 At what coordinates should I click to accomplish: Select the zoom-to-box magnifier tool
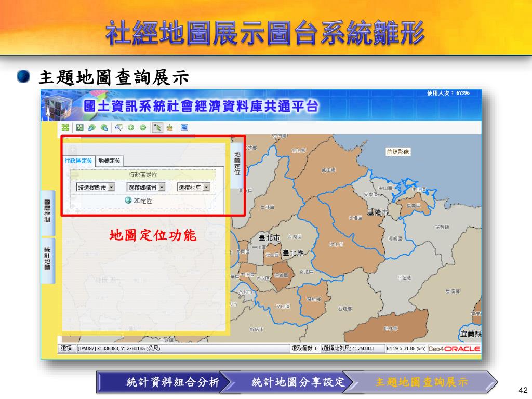(x=118, y=128)
